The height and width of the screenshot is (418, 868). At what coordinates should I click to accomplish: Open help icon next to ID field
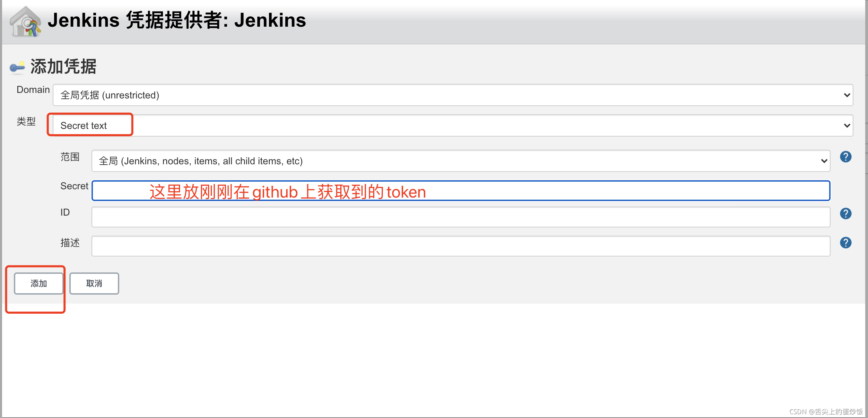(x=845, y=214)
